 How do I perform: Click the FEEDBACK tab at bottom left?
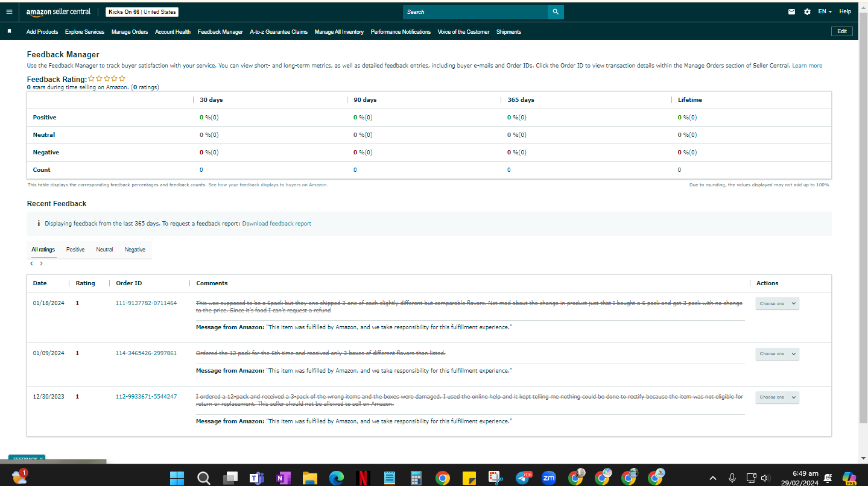(x=27, y=459)
